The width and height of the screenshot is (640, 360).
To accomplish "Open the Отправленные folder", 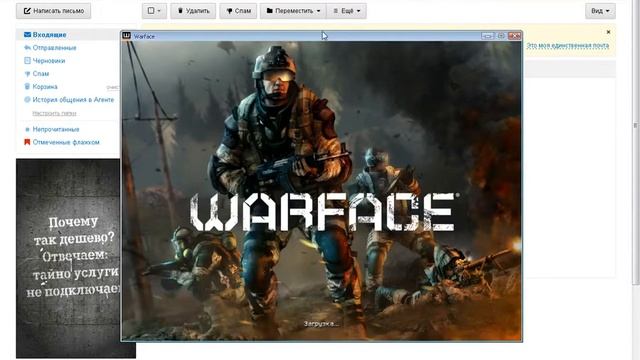I will coord(54,48).
